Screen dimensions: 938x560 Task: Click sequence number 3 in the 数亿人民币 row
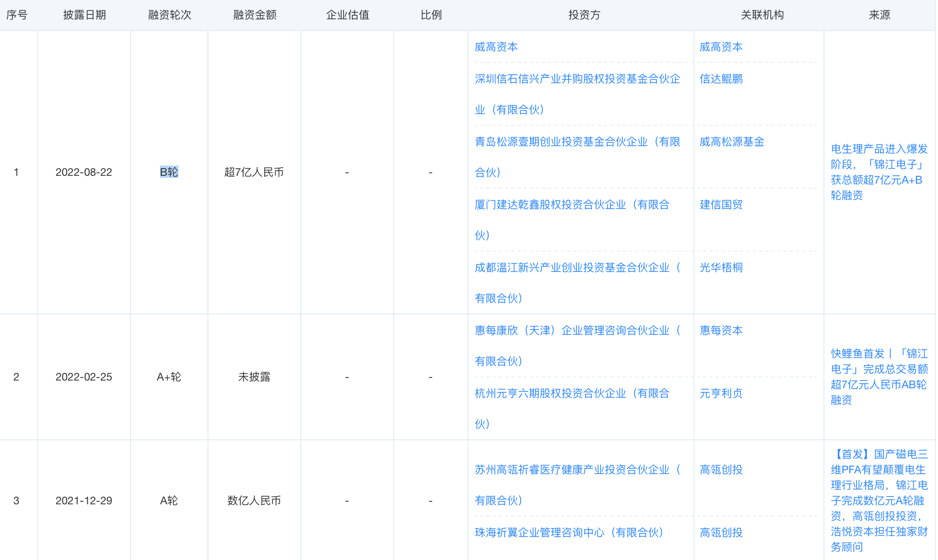point(17,501)
